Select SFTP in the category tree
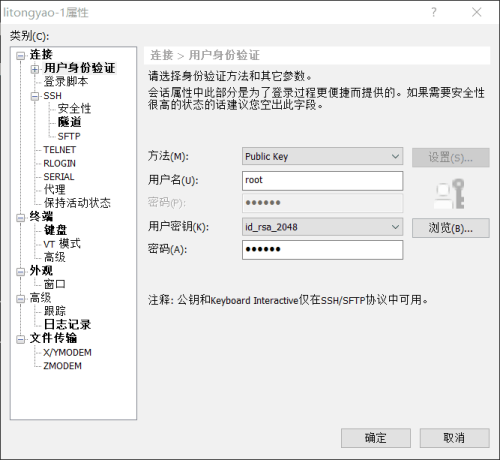 pos(69,136)
